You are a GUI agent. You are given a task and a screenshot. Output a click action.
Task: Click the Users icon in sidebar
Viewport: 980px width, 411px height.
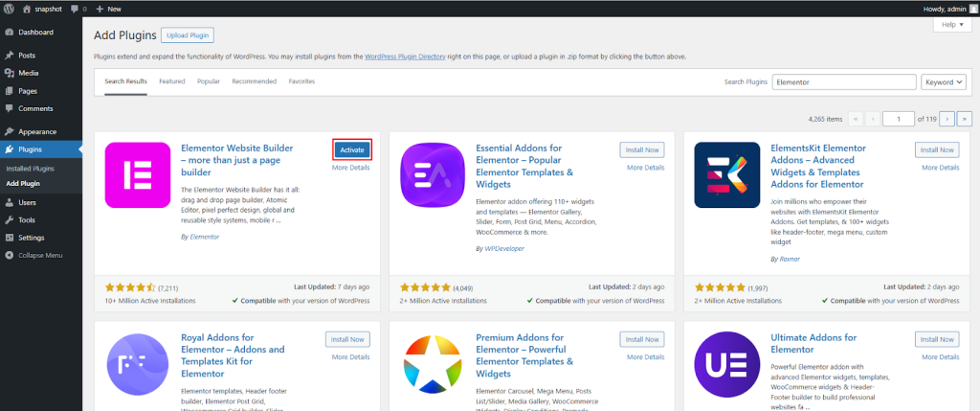pos(10,202)
